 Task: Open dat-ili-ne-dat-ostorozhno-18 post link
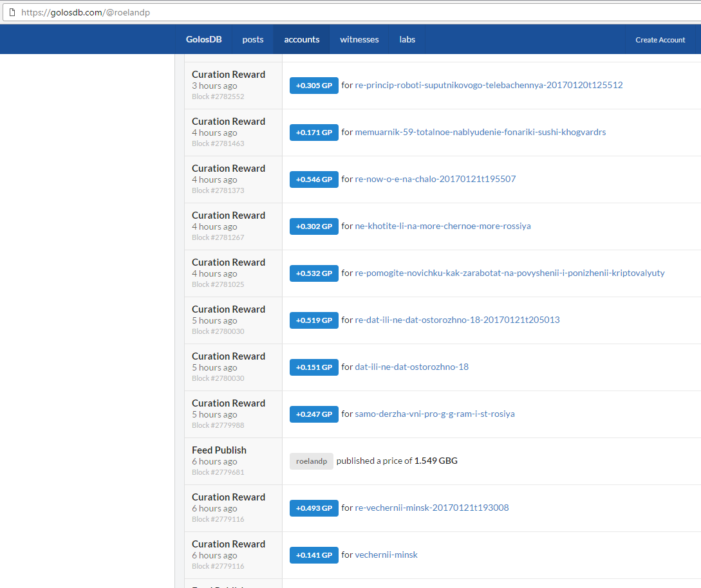[411, 367]
